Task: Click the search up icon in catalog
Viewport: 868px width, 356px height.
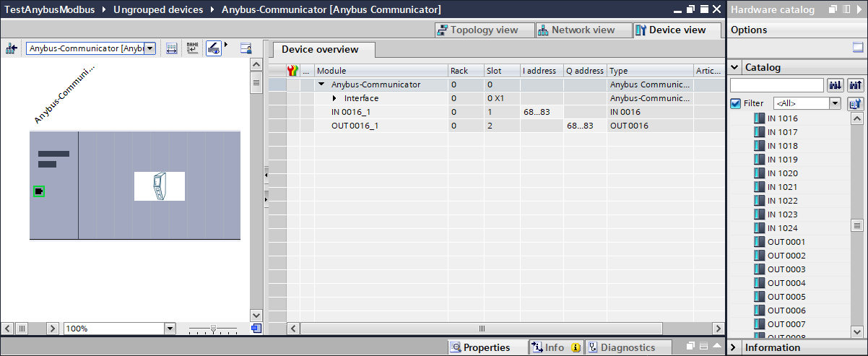Action: tap(856, 85)
